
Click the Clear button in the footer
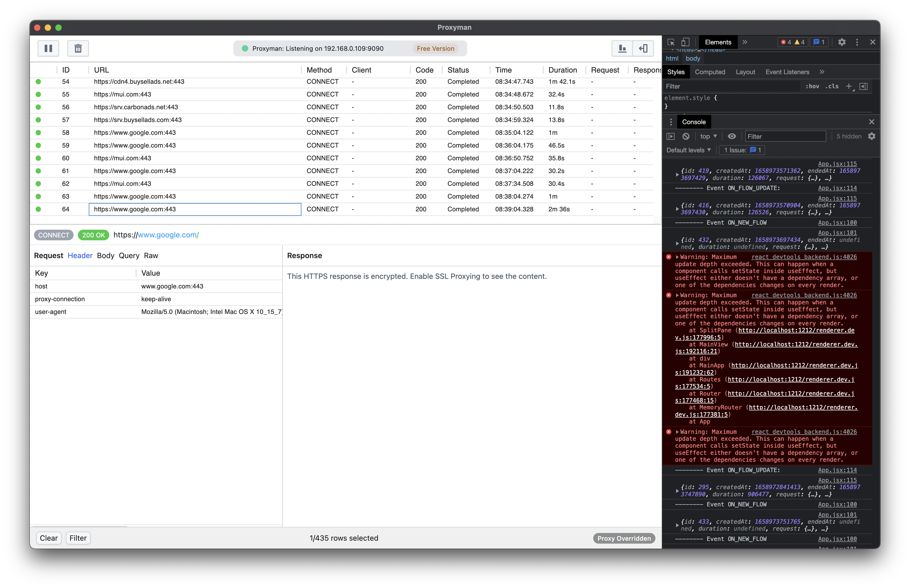(48, 538)
